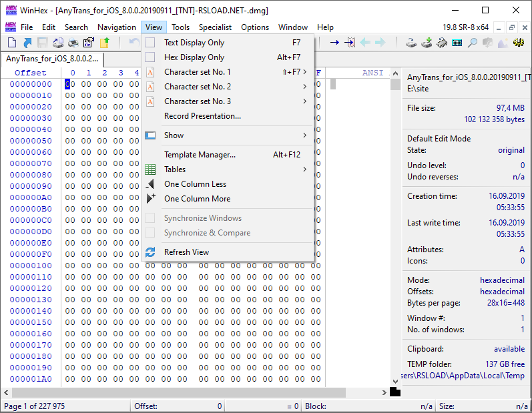Screen dimensions: 532x413
Task: Click the New file toolbar icon
Action: [12, 43]
